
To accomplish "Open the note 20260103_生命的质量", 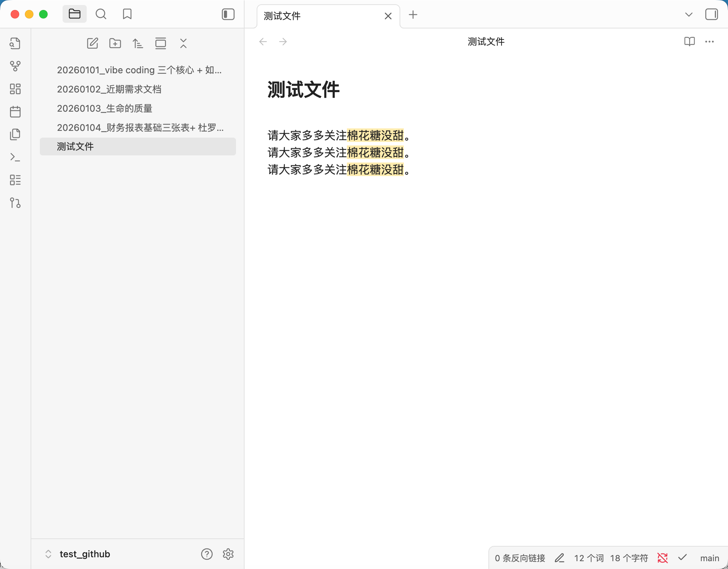I will 105,108.
